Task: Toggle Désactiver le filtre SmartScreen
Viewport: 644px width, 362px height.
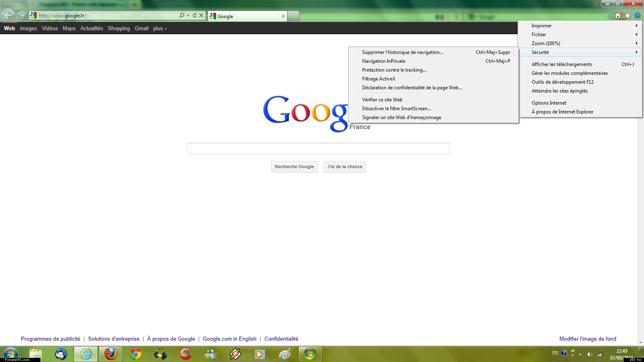Action: tap(433, 109)
